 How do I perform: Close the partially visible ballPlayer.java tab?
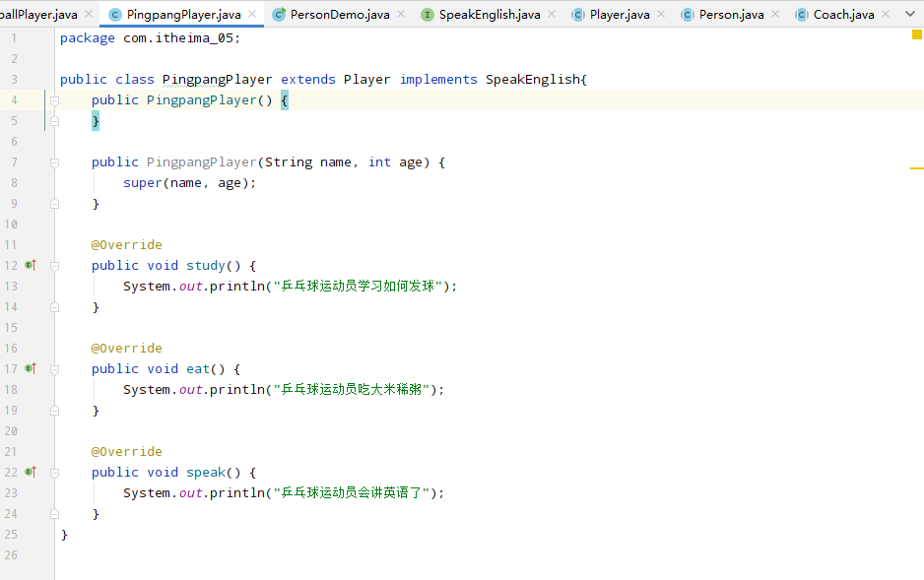[x=89, y=14]
